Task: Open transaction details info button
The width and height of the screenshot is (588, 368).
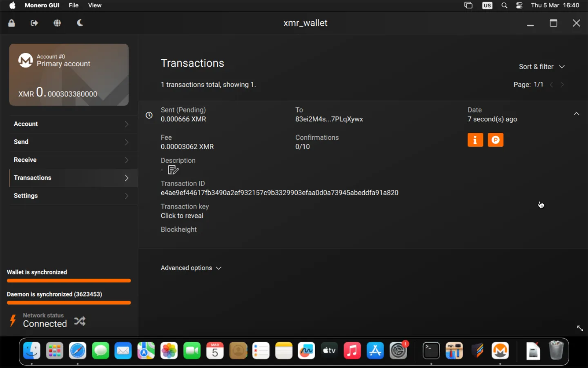Action: click(475, 140)
